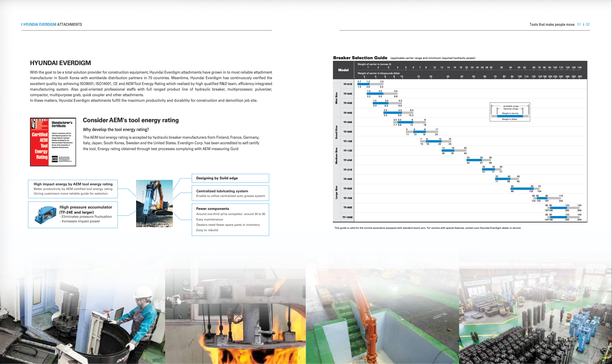This screenshot has width=612, height=364.
Task: Click 'Optimal range' in the chart legend
Action: [511, 109]
